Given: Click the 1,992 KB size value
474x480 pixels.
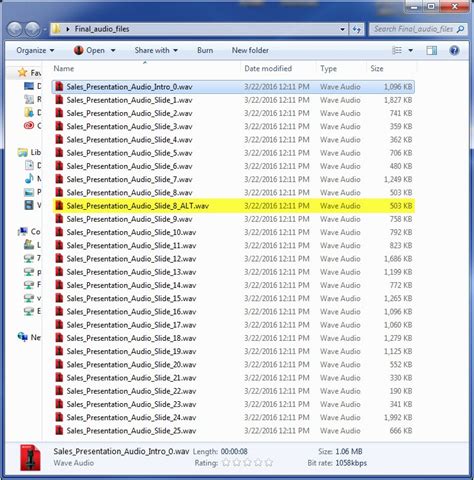Looking at the screenshot, I should click(x=398, y=417).
